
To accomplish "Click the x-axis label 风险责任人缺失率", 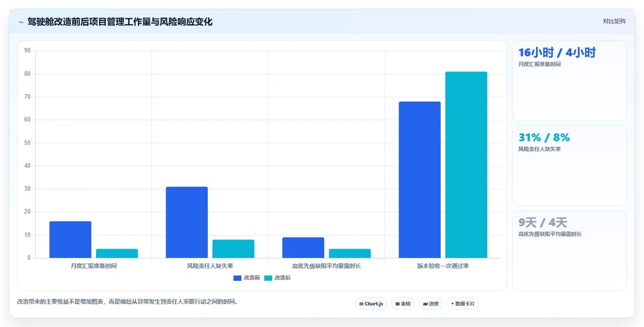I will (210, 266).
